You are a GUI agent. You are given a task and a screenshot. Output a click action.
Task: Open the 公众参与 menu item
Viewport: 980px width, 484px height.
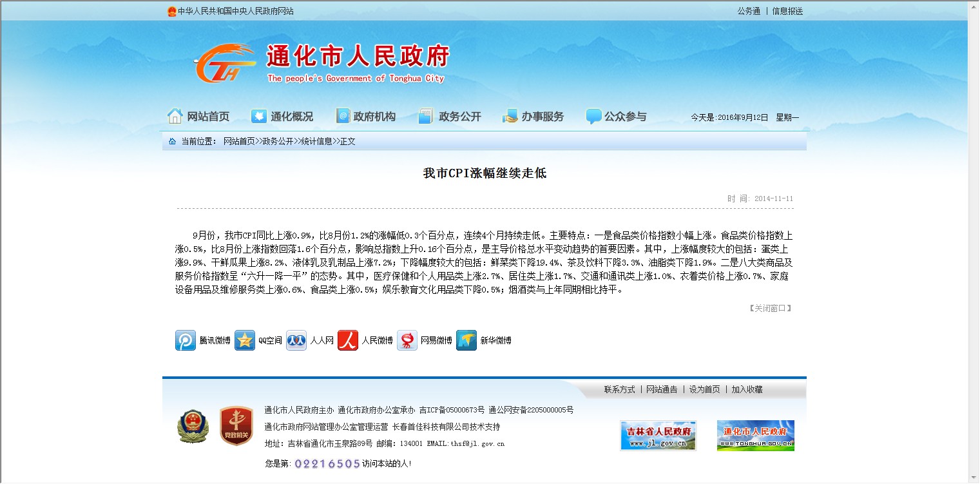pos(617,117)
